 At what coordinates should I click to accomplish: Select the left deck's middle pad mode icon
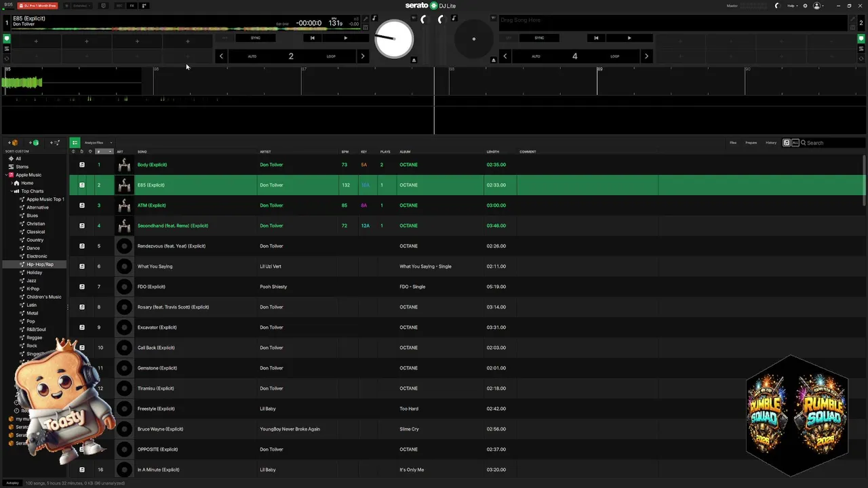coord(7,49)
